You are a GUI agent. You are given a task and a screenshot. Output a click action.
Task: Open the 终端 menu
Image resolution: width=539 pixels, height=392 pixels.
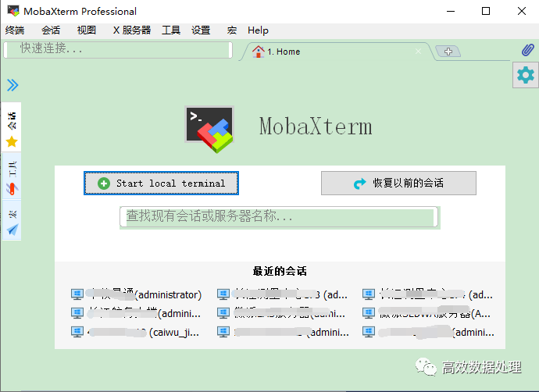pos(15,30)
